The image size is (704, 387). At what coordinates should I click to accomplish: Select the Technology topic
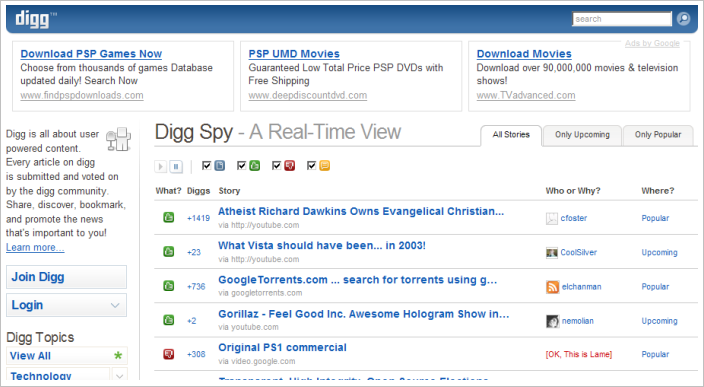[41, 376]
